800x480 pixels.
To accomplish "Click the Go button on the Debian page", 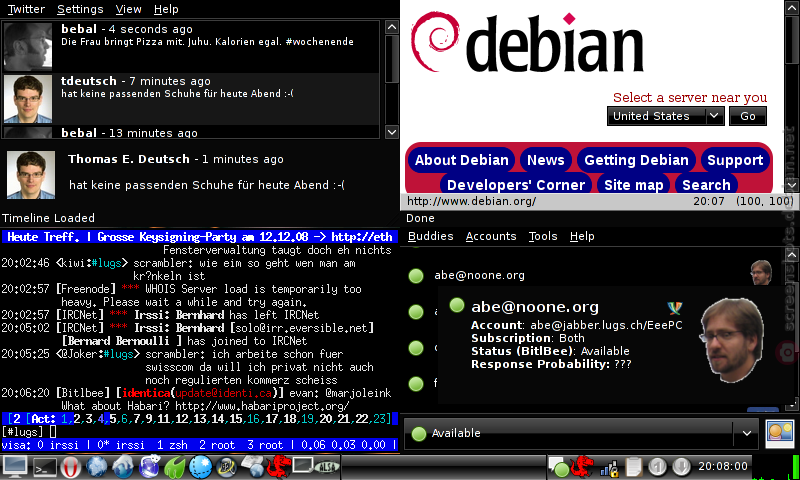I will tap(747, 116).
